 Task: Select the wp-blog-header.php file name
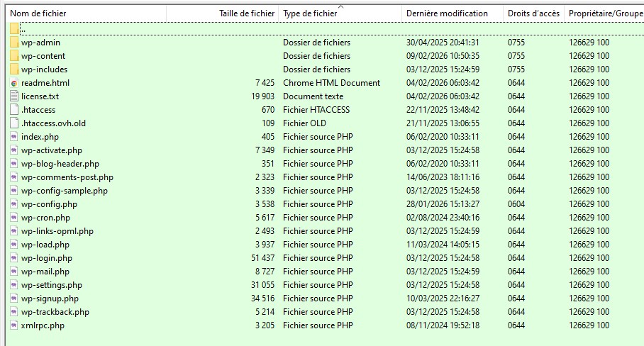pos(60,164)
